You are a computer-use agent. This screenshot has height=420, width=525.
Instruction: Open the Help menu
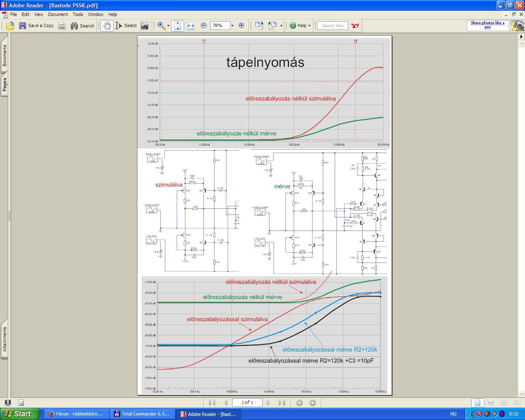[x=113, y=14]
